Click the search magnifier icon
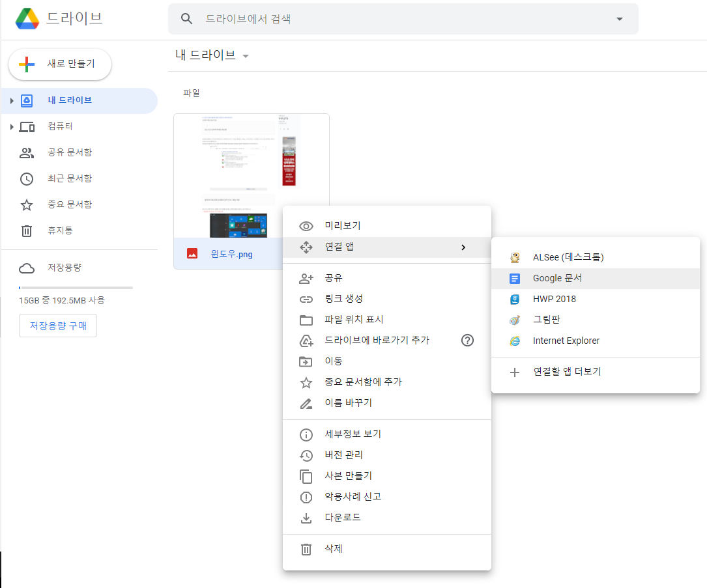Viewport: 707px width, 588px height. coord(186,19)
